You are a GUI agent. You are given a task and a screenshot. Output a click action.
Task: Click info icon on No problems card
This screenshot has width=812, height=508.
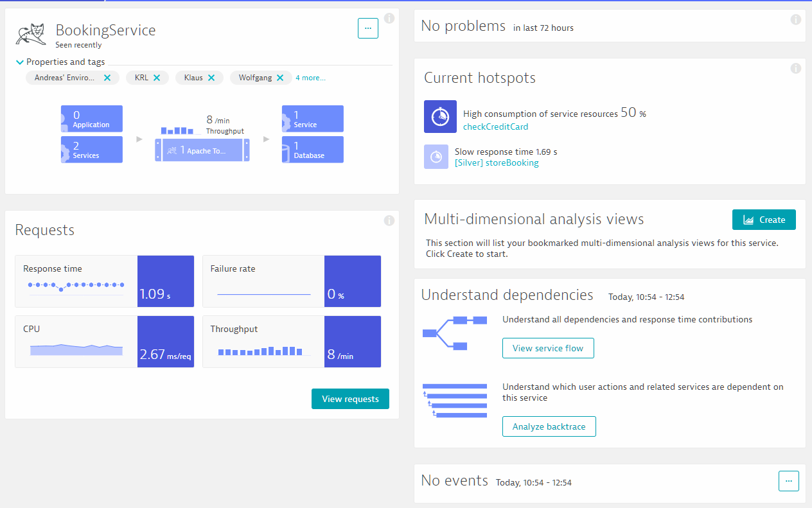click(x=795, y=20)
